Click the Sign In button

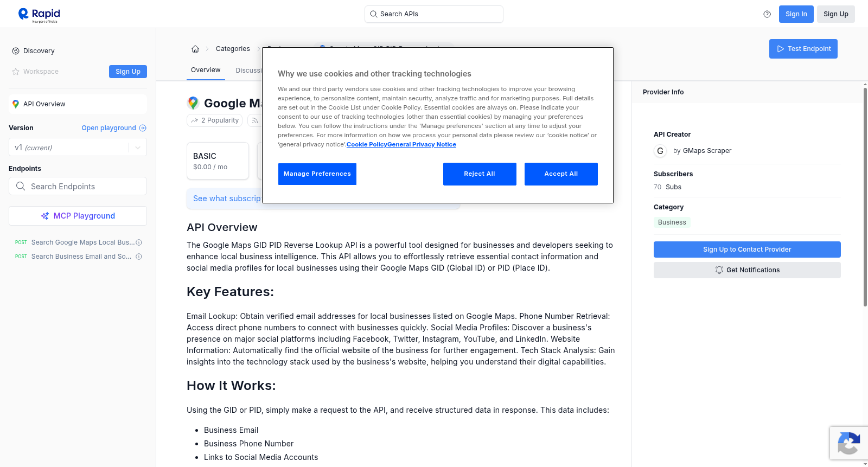point(796,14)
